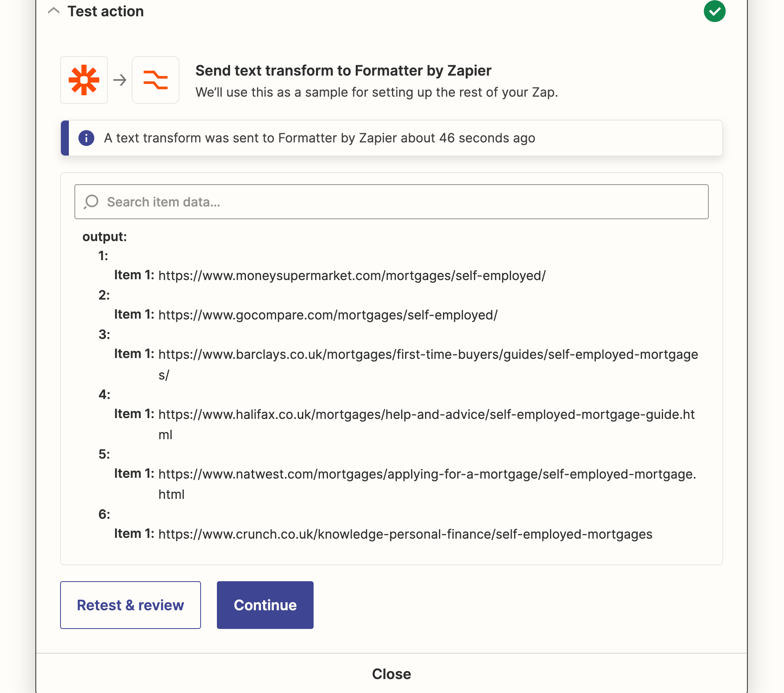784x693 pixels.
Task: Click the green success checkmark icon
Action: click(x=714, y=11)
